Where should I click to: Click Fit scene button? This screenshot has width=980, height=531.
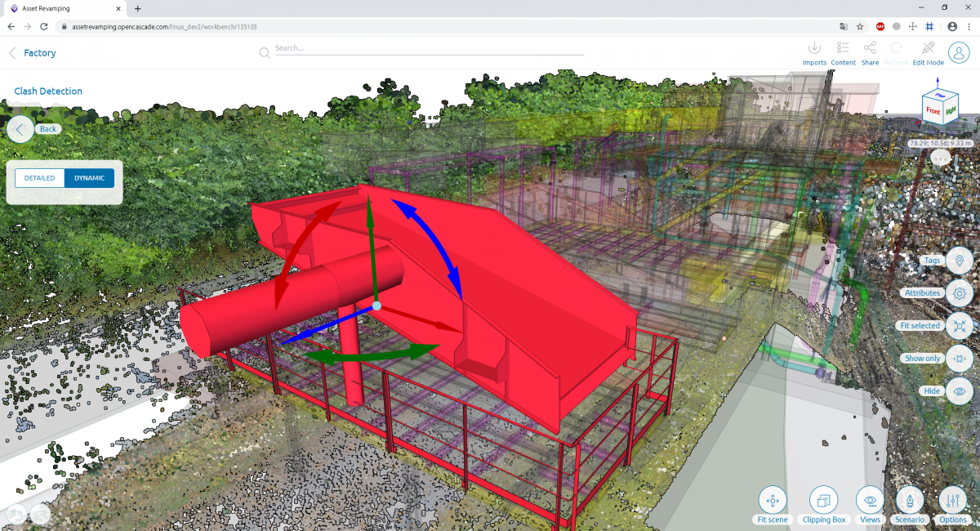click(x=773, y=500)
